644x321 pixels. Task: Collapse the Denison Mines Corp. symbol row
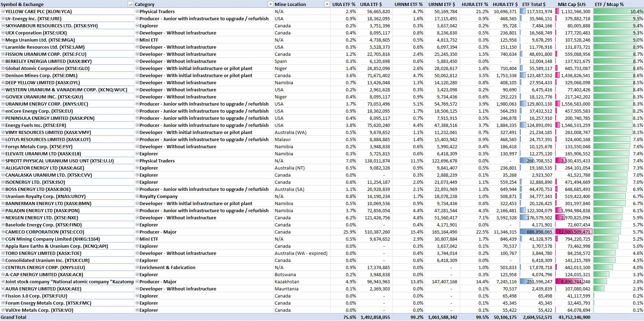[3, 75]
